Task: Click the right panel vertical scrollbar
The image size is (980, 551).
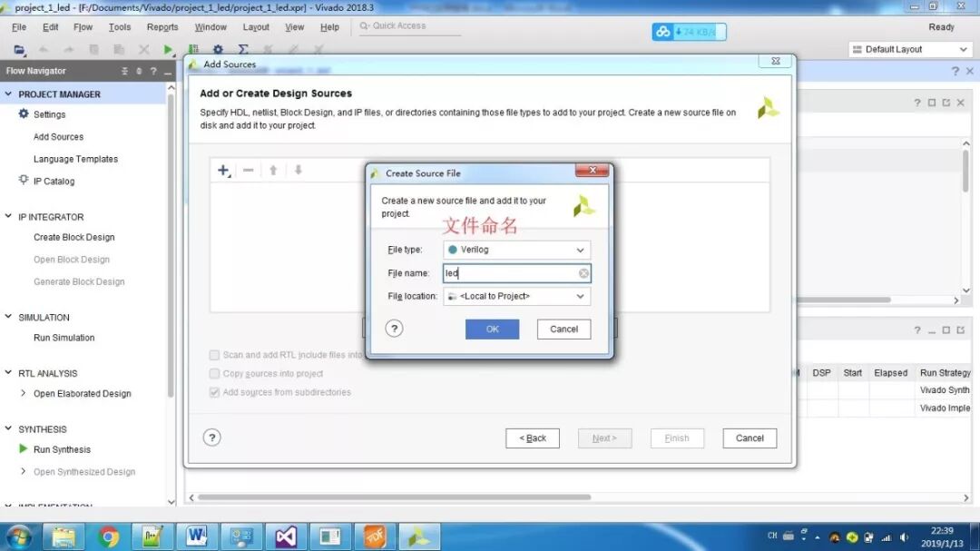Action: tap(965, 170)
